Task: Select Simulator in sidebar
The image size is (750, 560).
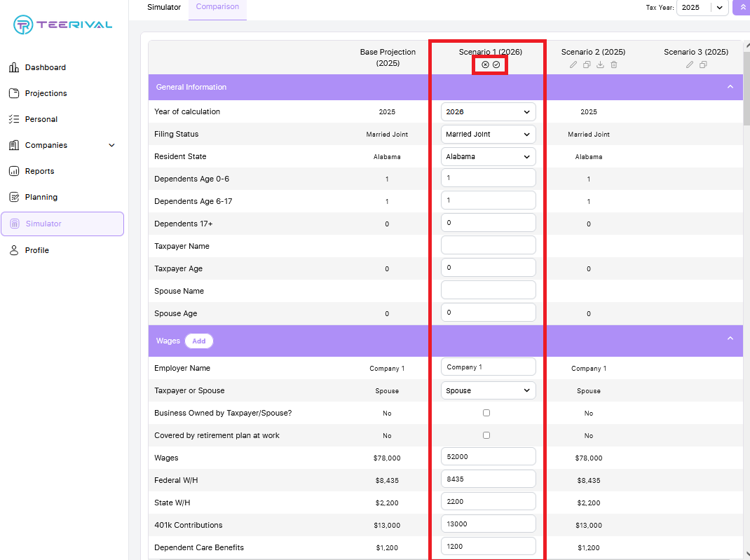Action: 62,224
